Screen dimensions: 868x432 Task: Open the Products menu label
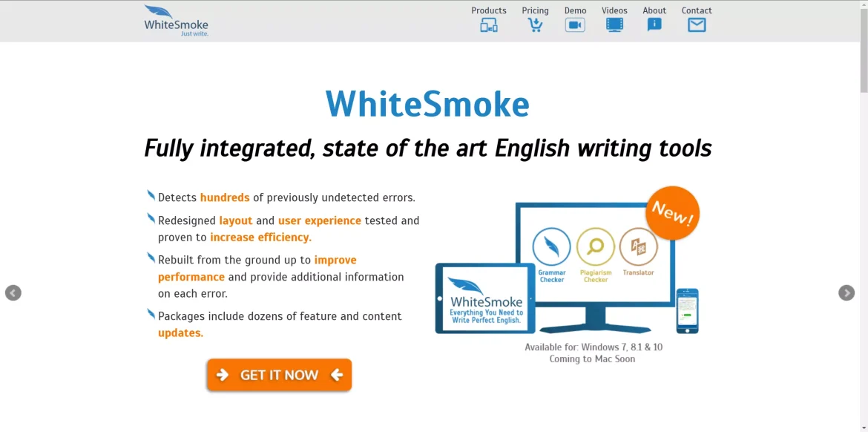click(489, 10)
